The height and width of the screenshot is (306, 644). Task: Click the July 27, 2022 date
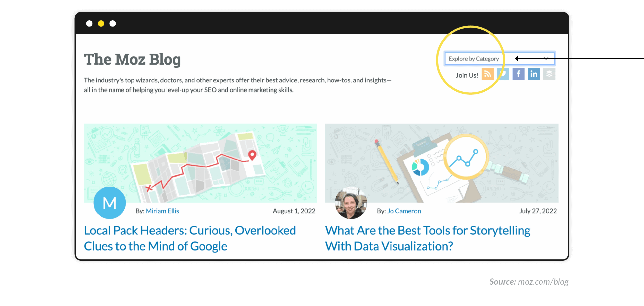pos(538,211)
